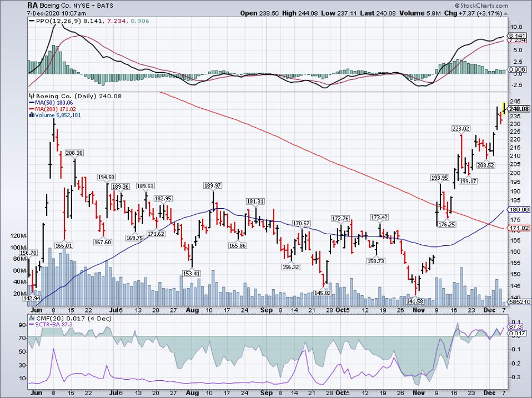Click the bar-chart icon beside Boeing Co. (Daily)
Viewport: 532px width, 398px height.
click(x=32, y=96)
